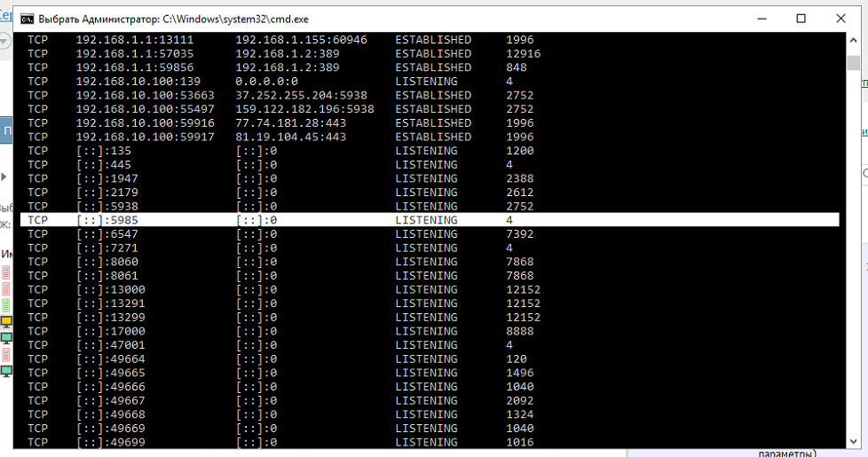Click local address [::]:1947

tap(107, 178)
